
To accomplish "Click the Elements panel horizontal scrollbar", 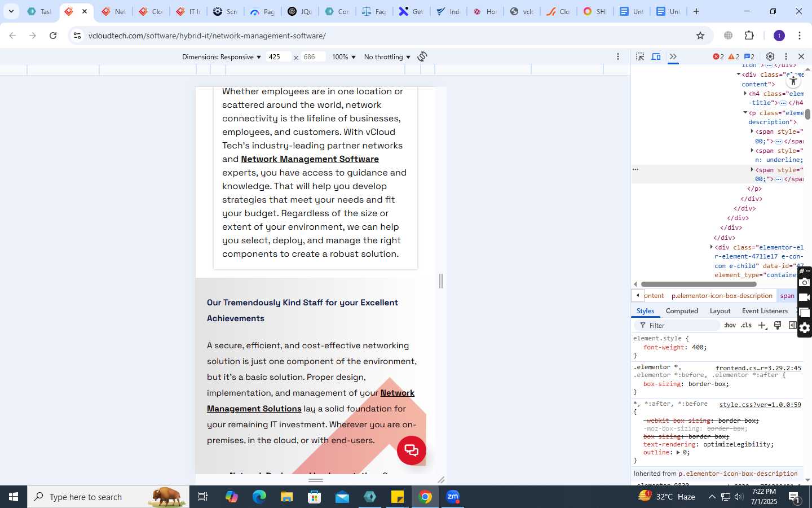I will coord(699,284).
